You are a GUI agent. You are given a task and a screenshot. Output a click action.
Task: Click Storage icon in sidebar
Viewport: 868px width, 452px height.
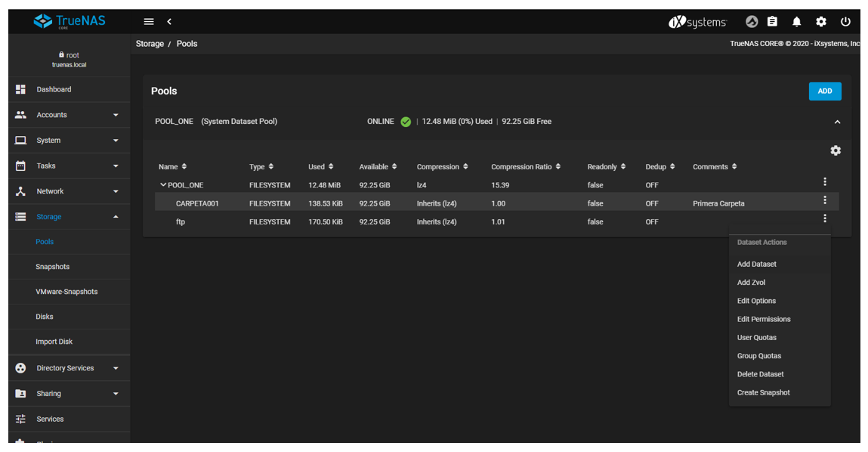point(20,217)
